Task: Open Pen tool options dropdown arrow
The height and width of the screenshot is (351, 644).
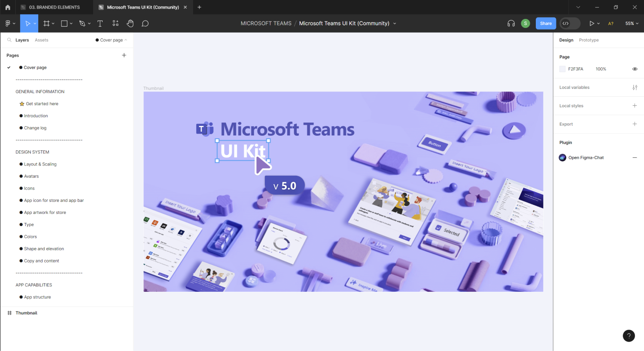Action: click(89, 24)
